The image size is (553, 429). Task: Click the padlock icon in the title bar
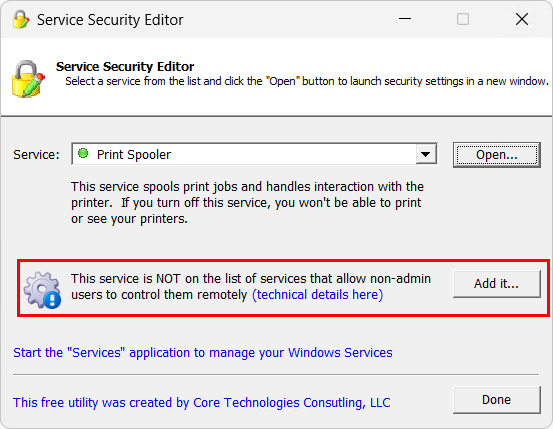(21, 19)
